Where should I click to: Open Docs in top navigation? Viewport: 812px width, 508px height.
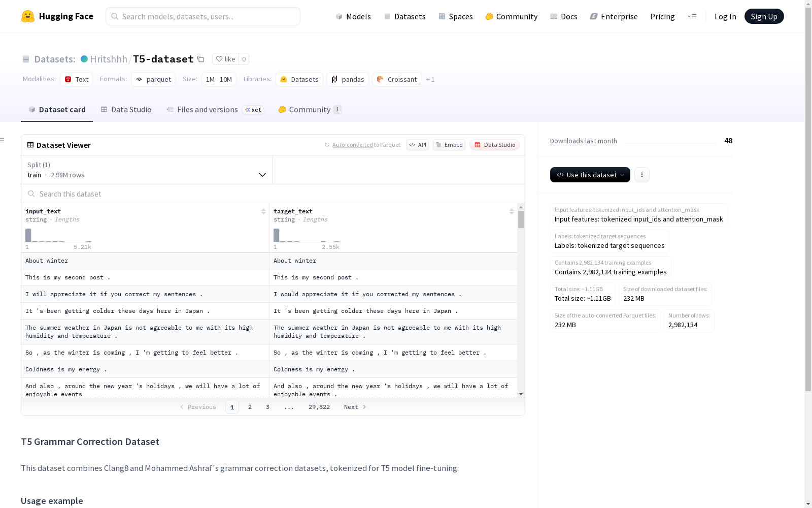tap(564, 16)
